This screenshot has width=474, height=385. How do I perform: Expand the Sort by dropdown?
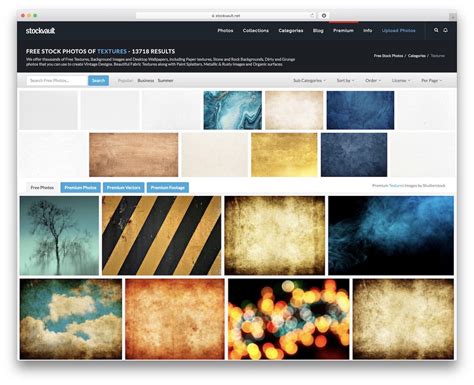(345, 80)
